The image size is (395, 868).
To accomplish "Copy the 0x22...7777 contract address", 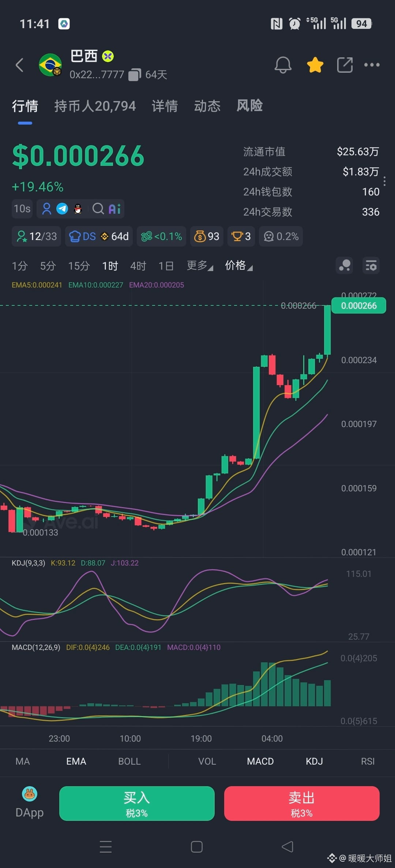I will click(x=135, y=75).
